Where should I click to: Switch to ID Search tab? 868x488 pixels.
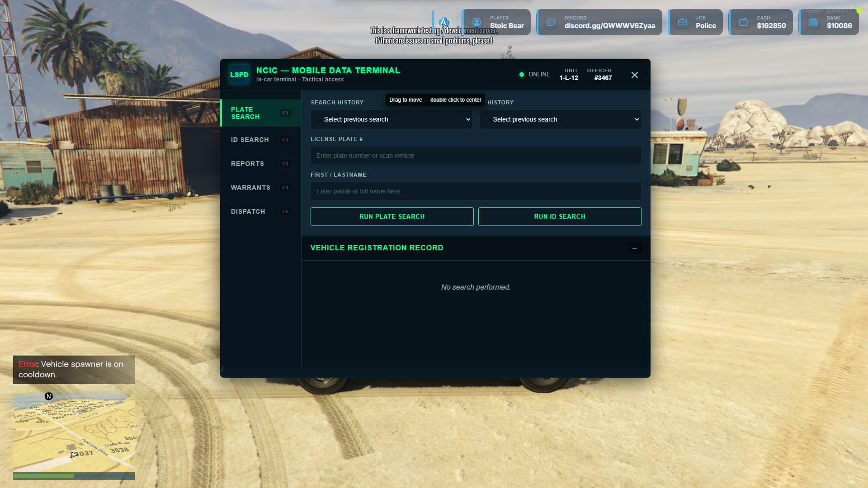pos(261,140)
